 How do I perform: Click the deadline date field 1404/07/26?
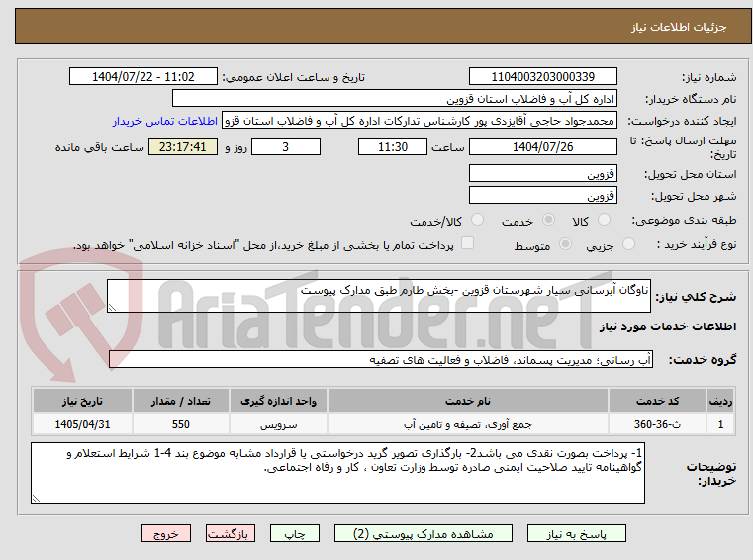click(542, 147)
